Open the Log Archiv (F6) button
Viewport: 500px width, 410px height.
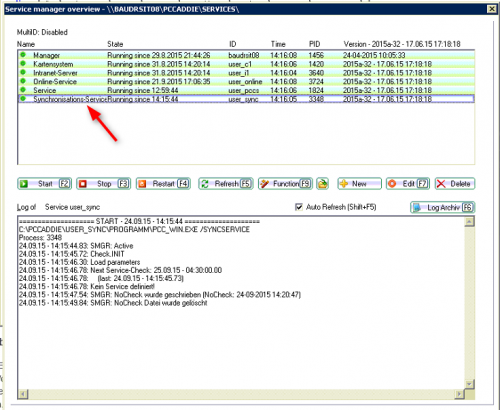click(x=442, y=207)
